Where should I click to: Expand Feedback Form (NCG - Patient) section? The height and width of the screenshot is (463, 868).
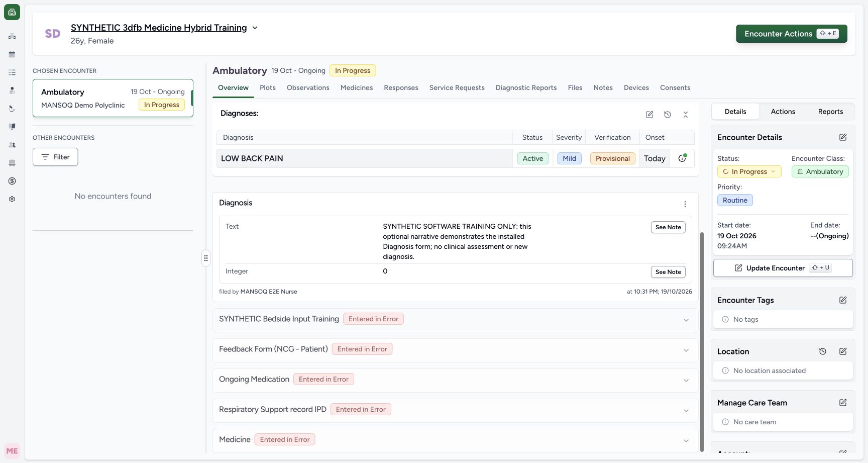click(455, 350)
